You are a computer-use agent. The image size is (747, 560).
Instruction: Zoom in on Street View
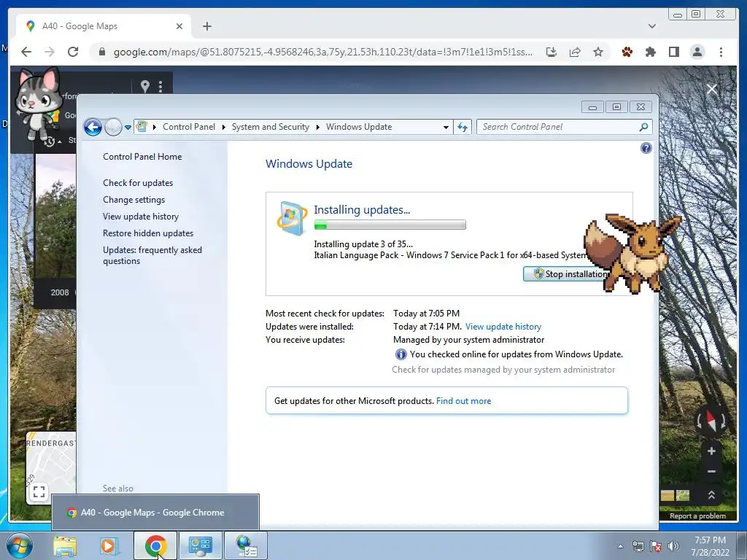[711, 451]
